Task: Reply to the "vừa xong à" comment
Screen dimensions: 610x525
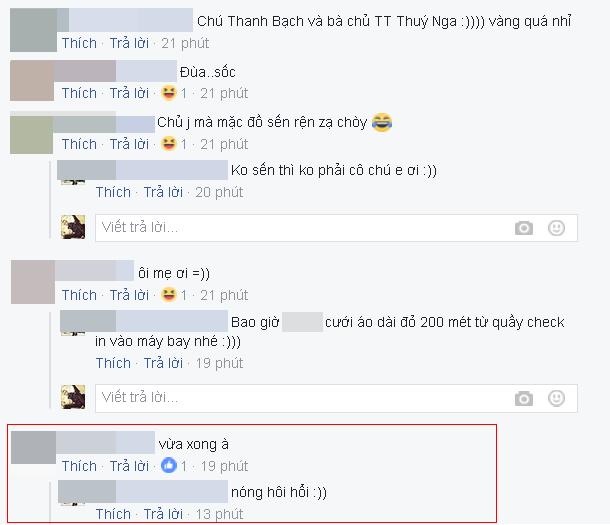Action: click(129, 466)
